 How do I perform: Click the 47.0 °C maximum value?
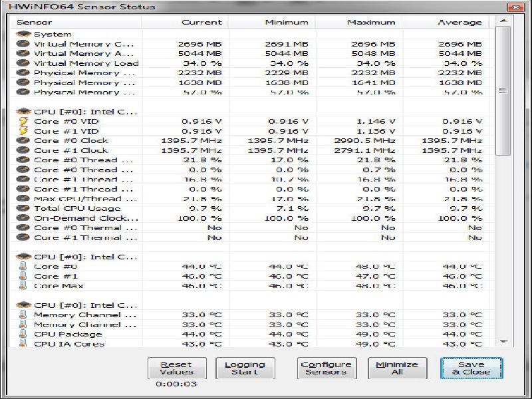pyautogui.click(x=375, y=276)
